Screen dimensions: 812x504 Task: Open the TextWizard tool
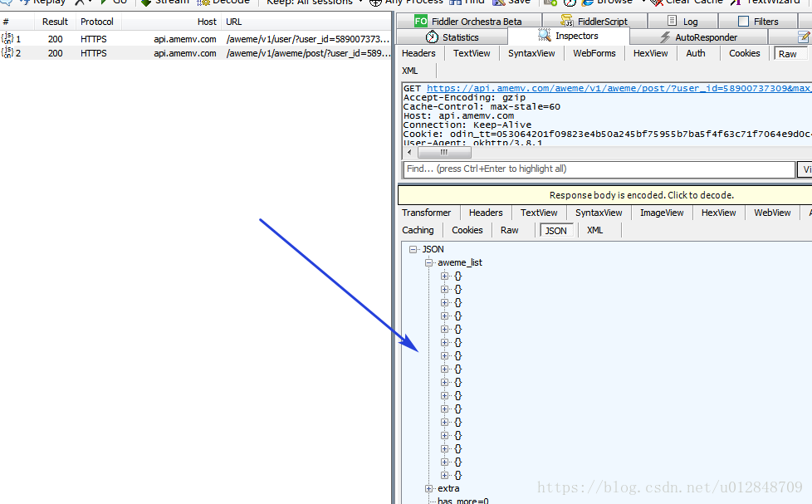765,2
